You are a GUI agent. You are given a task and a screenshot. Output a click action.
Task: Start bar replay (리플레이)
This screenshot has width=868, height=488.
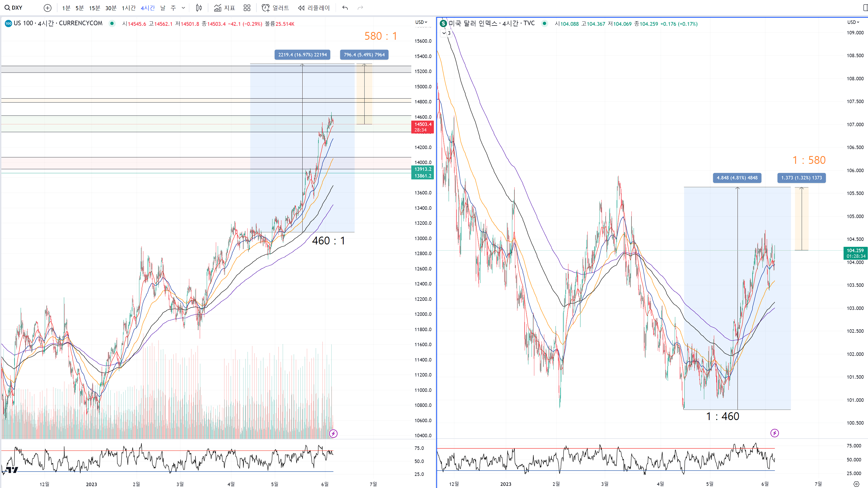314,8
